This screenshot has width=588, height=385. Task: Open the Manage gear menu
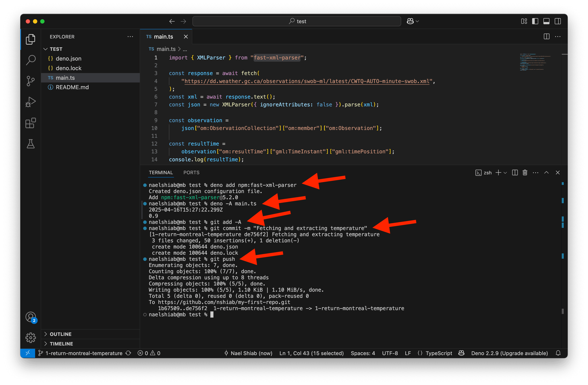[30, 338]
